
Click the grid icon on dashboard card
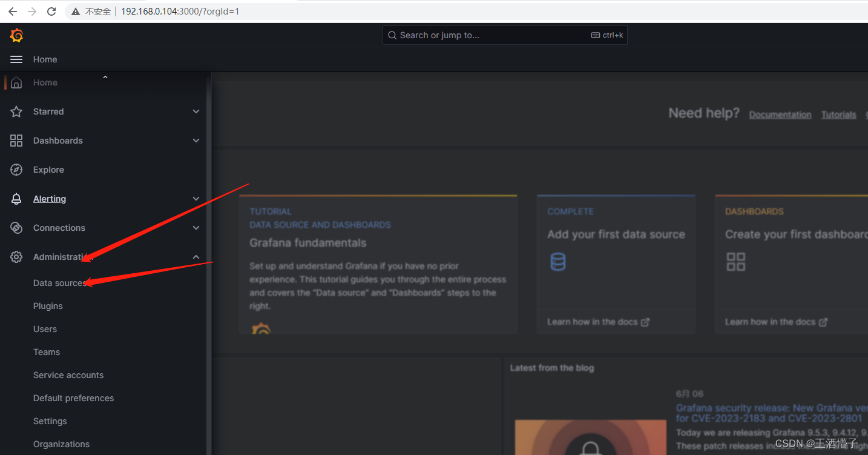pos(735,262)
